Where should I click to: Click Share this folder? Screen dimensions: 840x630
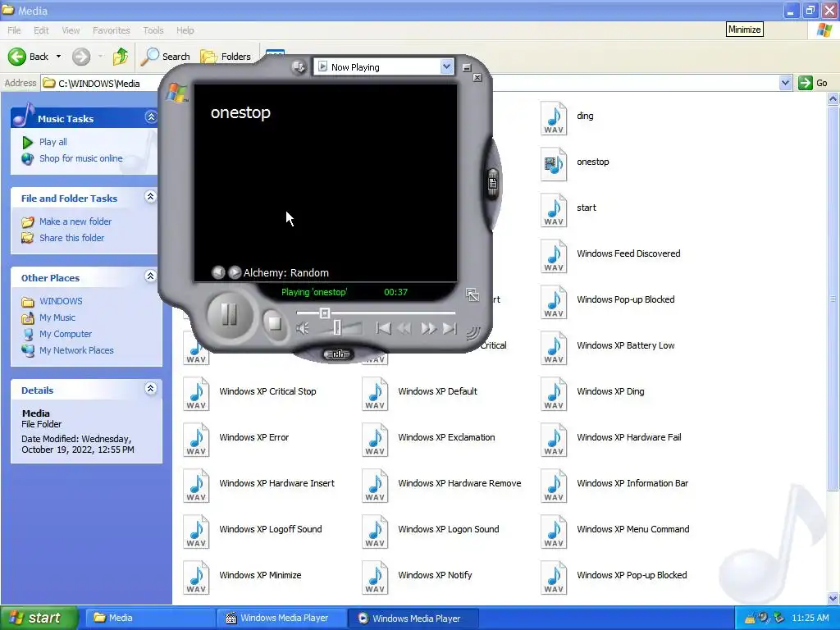[72, 238]
